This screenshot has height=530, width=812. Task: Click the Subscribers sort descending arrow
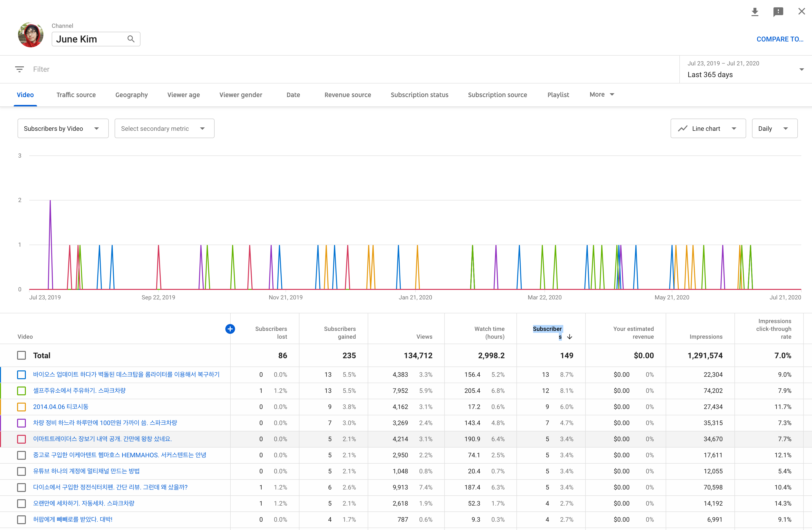click(570, 337)
